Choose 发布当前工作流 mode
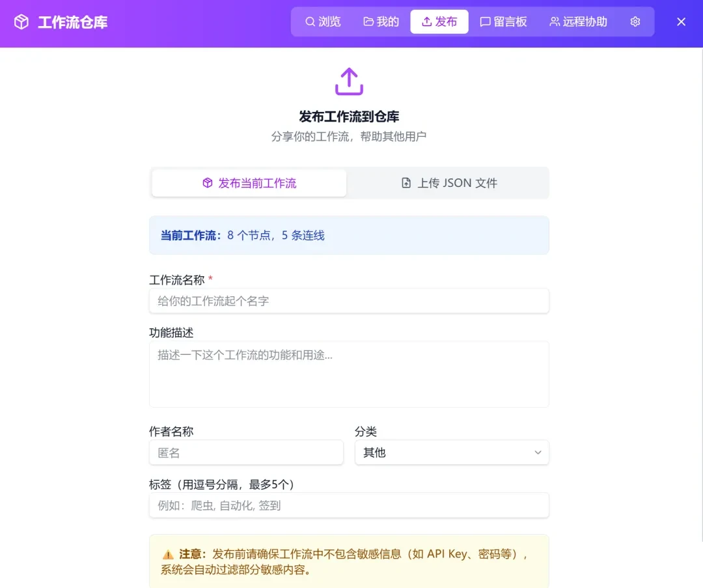This screenshot has width=703, height=588. (249, 183)
